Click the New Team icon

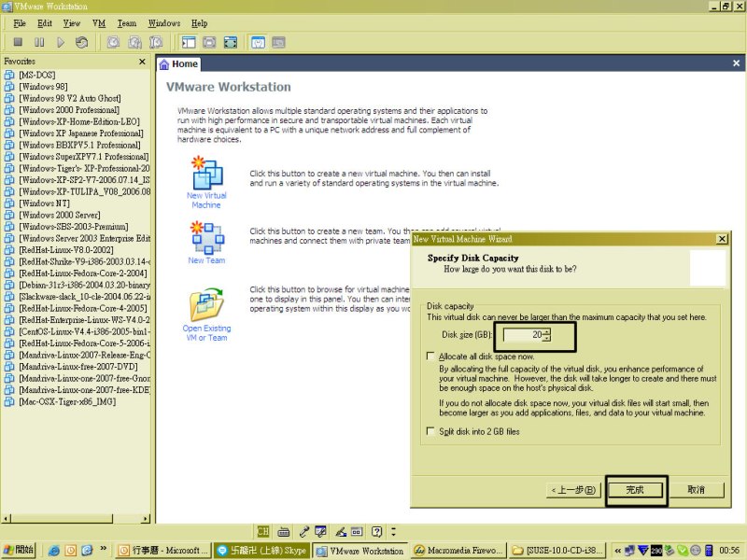point(206,238)
